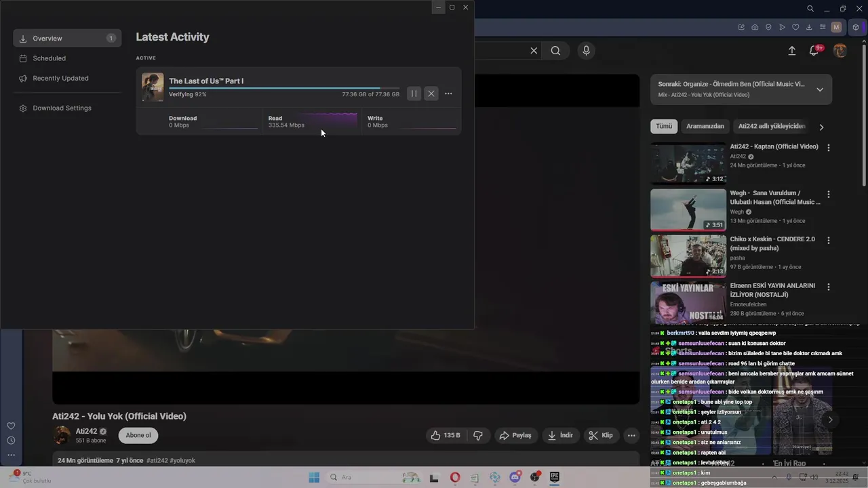Open Opera extensions cube icon
Viewport: 868px width, 488px height.
pyautogui.click(x=856, y=27)
